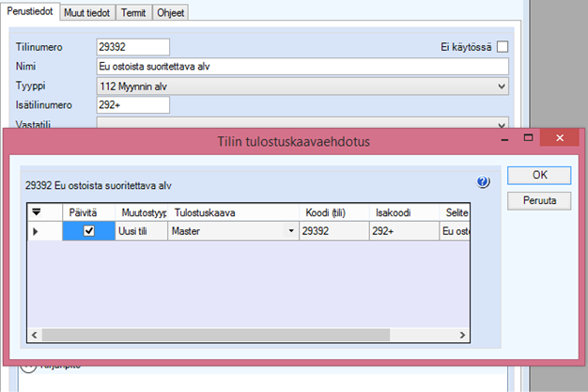Open the Vastatili dropdown
The height and width of the screenshot is (392, 588).
(x=501, y=124)
